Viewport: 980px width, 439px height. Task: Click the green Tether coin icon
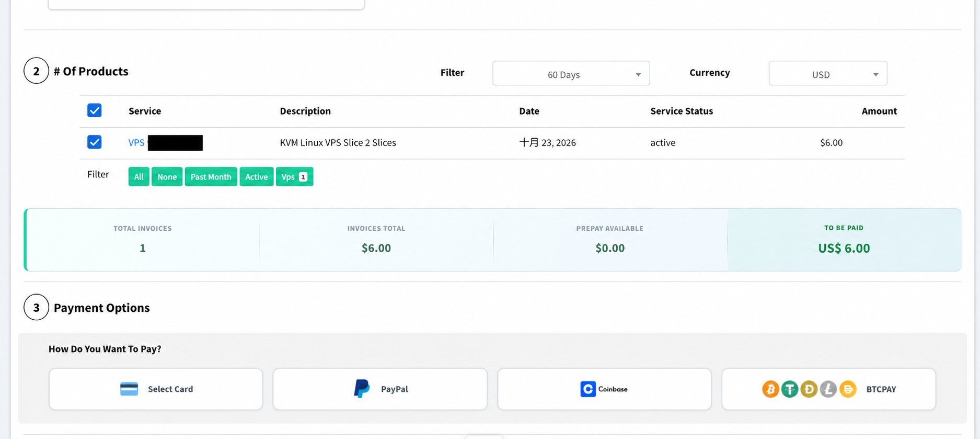790,389
